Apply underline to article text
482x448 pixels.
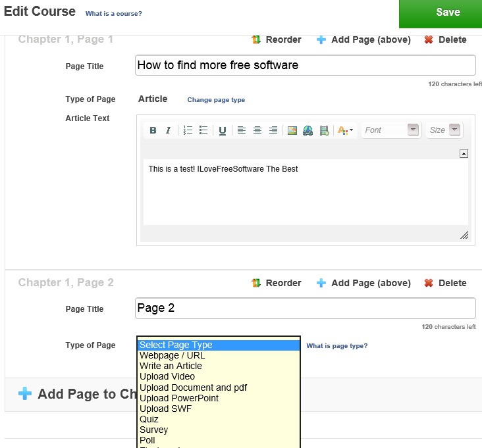(x=223, y=130)
